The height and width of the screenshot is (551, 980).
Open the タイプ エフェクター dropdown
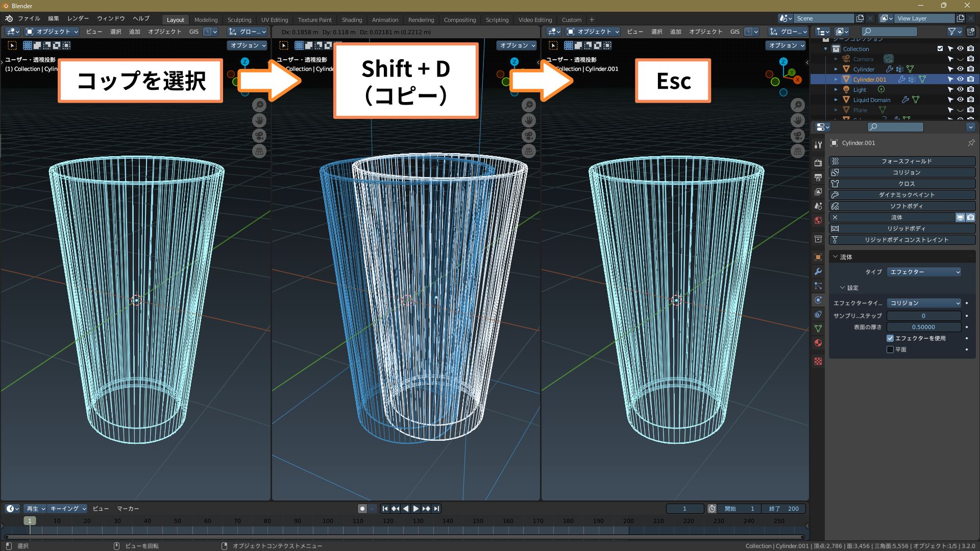pos(924,272)
